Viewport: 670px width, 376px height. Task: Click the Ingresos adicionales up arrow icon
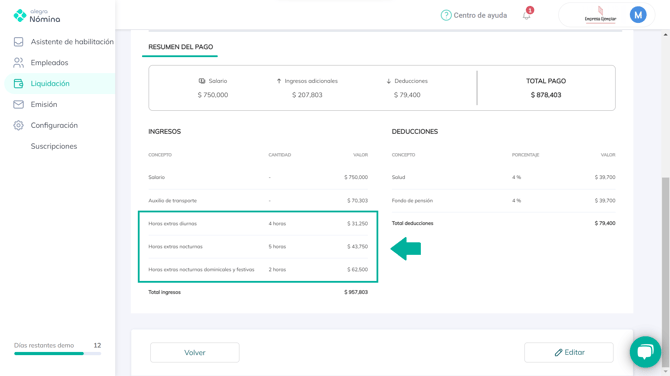click(x=279, y=81)
